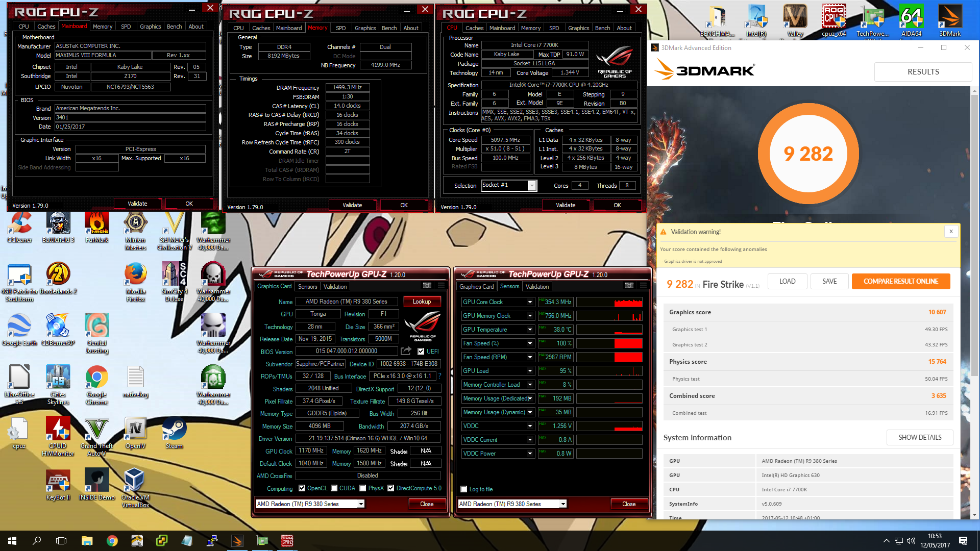Open Task View on taskbar
The height and width of the screenshot is (551, 980).
coord(61,541)
